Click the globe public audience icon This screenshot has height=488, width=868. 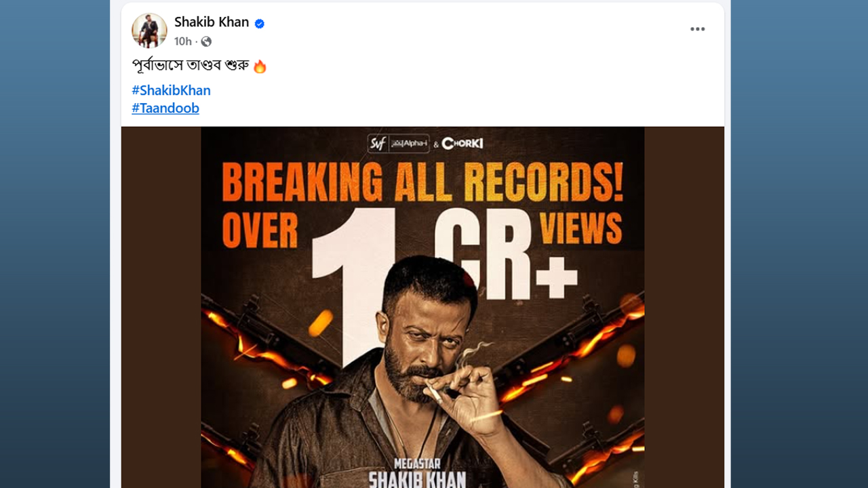[206, 42]
